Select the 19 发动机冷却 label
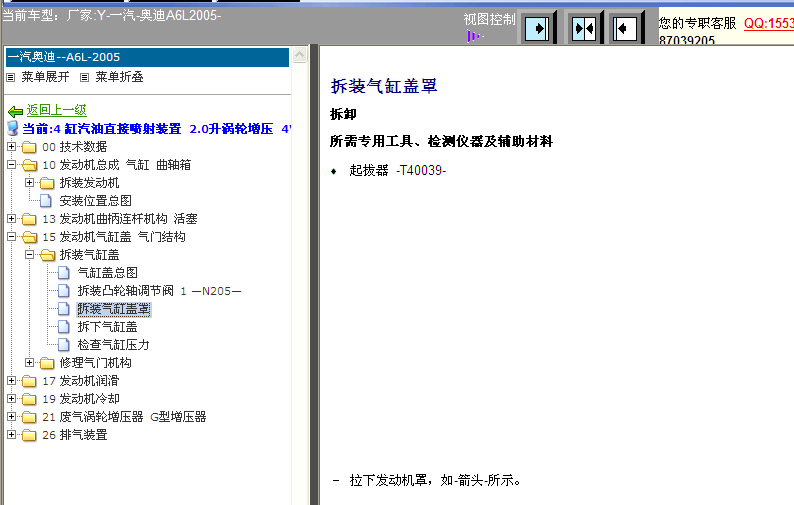794x505 pixels. [81, 399]
